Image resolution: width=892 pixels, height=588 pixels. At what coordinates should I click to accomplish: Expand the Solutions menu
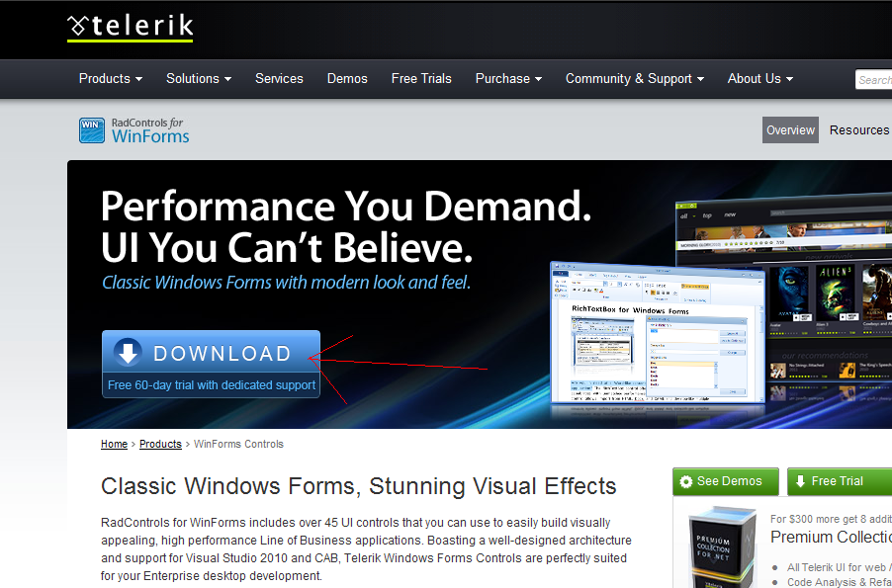pos(199,78)
